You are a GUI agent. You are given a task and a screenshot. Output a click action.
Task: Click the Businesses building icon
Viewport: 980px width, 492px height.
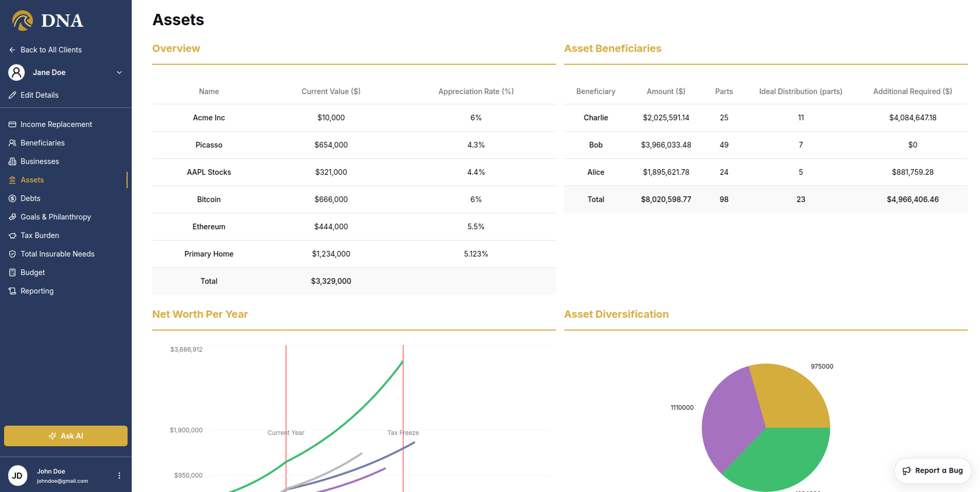coord(12,161)
